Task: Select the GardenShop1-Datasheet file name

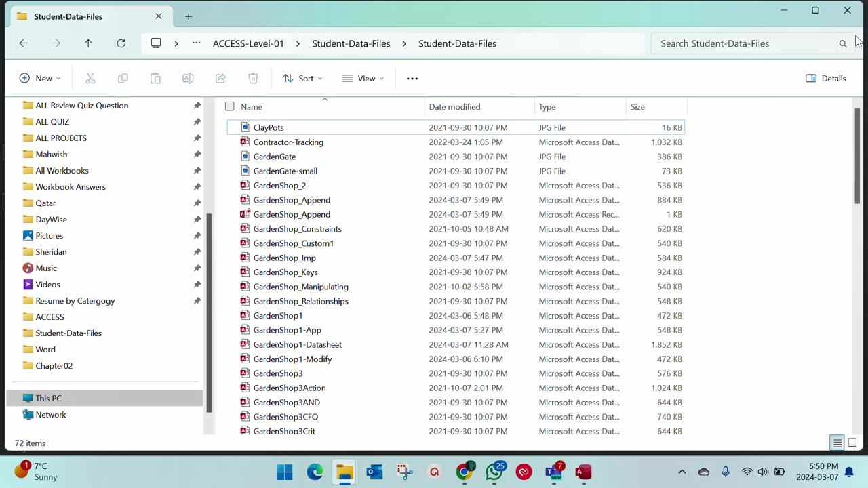Action: [297, 344]
